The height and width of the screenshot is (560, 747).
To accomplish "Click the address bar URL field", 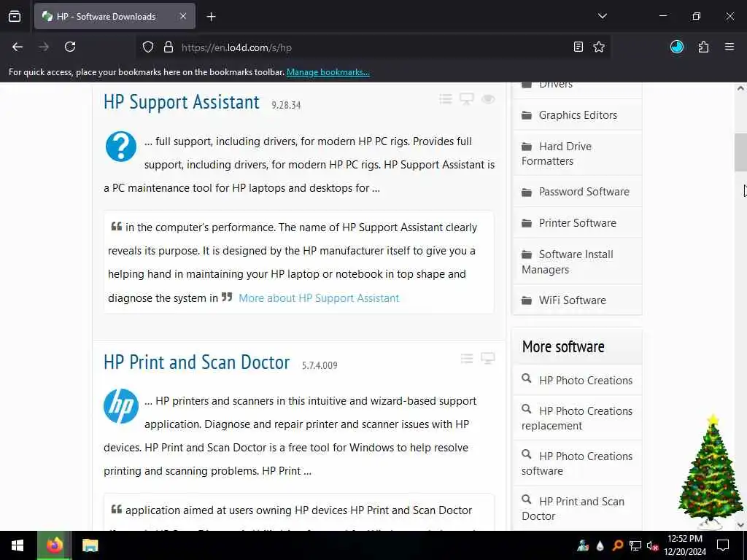I will click(x=374, y=47).
